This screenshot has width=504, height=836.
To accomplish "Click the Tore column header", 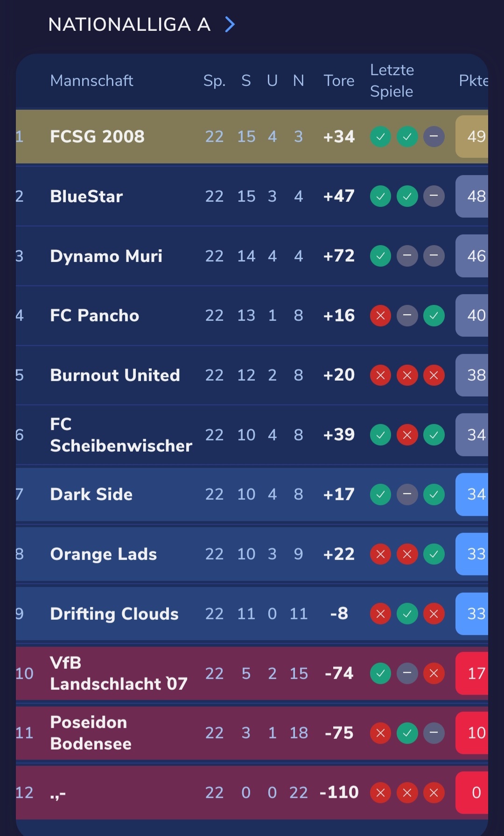I will (339, 81).
